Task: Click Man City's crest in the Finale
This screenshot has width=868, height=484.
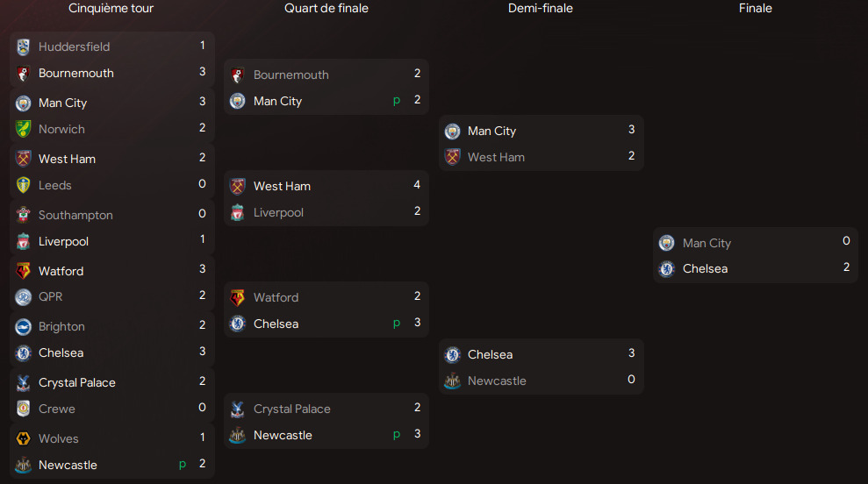Action: [x=667, y=243]
